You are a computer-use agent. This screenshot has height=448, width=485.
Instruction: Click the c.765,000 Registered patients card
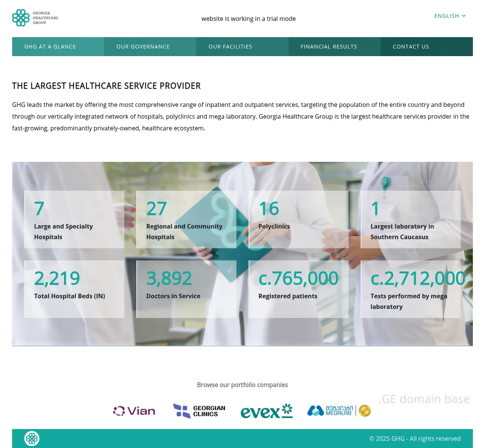pyautogui.click(x=299, y=289)
